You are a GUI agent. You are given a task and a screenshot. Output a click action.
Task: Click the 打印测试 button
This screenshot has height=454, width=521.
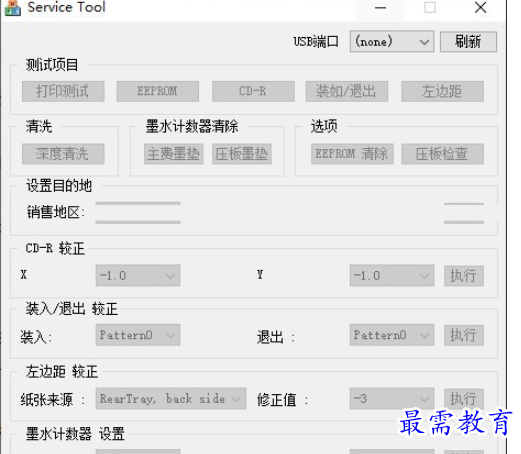click(x=63, y=91)
